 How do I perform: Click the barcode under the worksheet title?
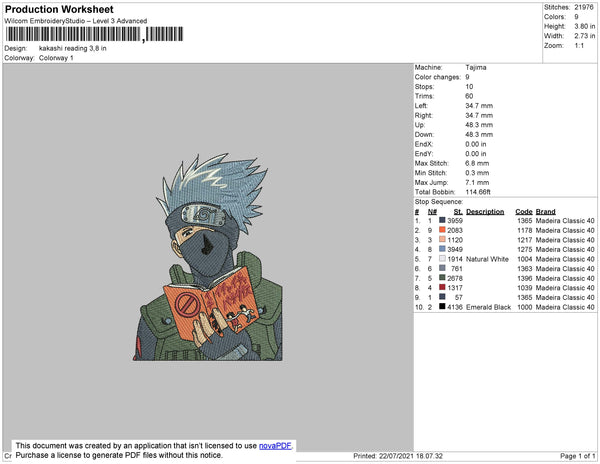pos(94,34)
